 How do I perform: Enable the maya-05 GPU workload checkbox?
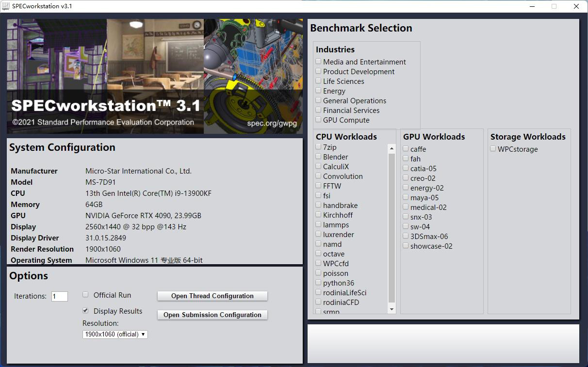(x=406, y=197)
